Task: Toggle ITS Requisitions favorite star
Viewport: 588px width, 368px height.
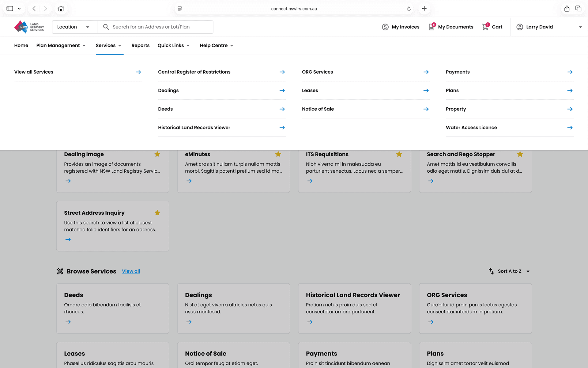Action: coord(399,154)
